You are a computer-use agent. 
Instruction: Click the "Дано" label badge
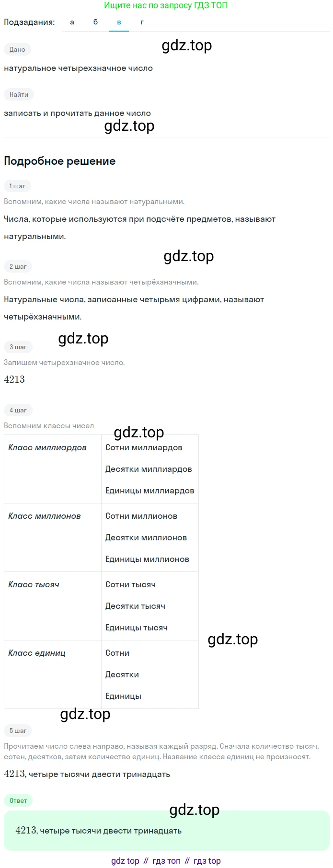tap(17, 49)
